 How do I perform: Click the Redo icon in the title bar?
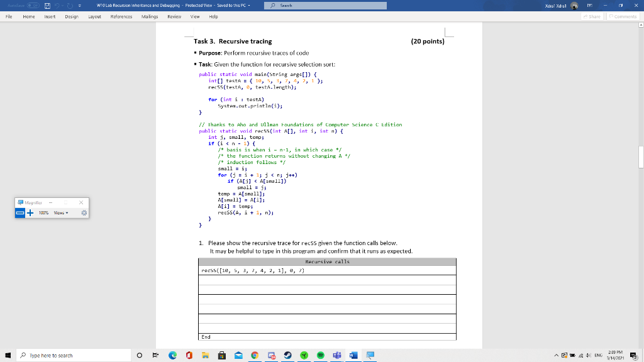tap(69, 6)
